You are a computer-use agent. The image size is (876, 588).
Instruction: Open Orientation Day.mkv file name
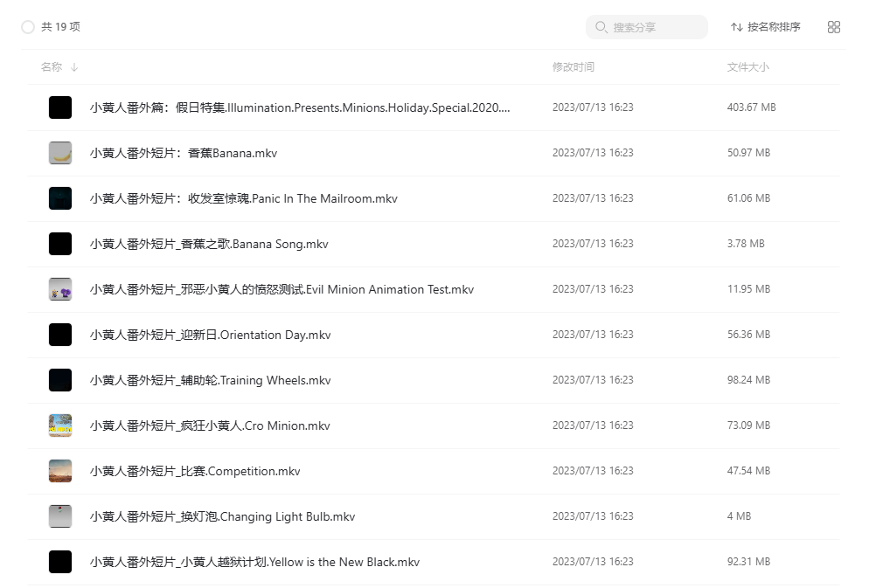[210, 335]
